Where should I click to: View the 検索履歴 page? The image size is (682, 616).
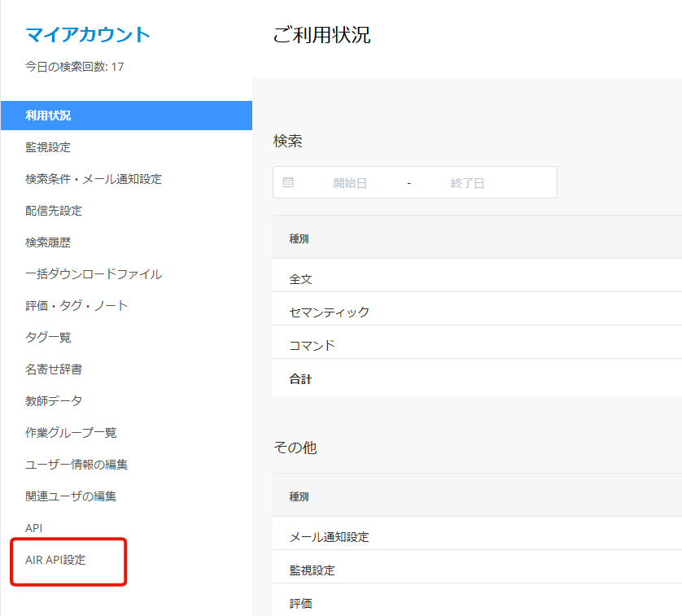pyautogui.click(x=48, y=242)
